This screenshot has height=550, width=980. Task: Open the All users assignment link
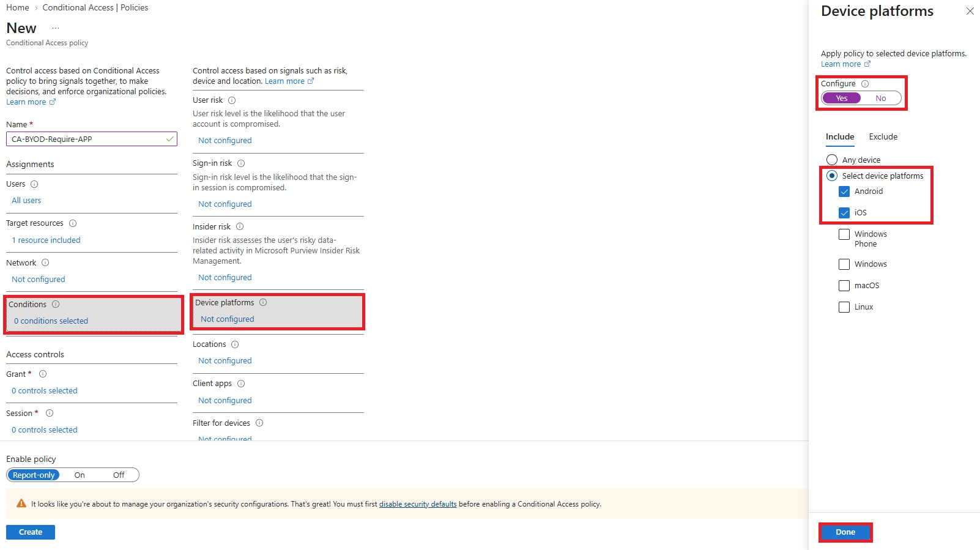(x=26, y=201)
